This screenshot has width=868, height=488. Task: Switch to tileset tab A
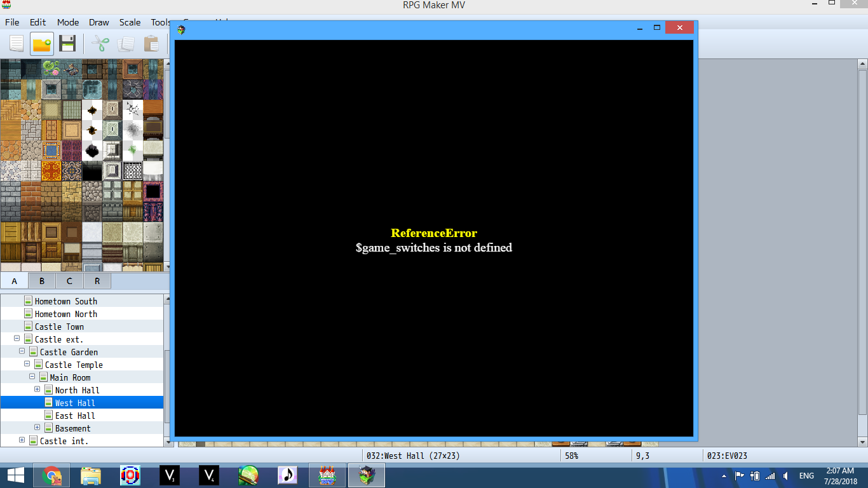14,281
